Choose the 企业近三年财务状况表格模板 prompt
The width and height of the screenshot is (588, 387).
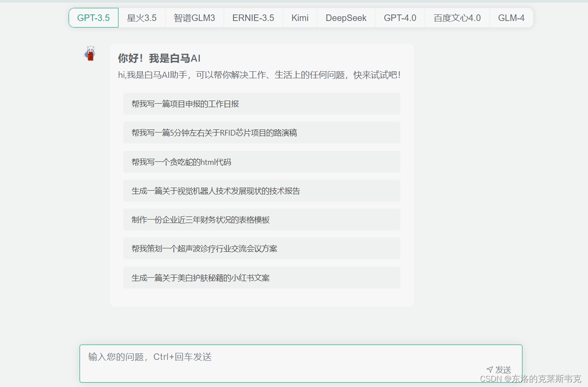pyautogui.click(x=262, y=220)
